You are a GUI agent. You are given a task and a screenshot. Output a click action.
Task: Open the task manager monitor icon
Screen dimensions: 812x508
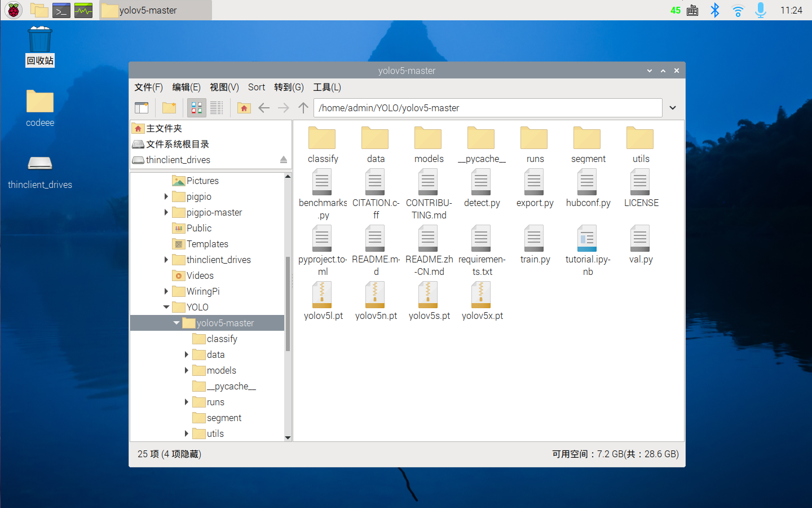pos(83,10)
